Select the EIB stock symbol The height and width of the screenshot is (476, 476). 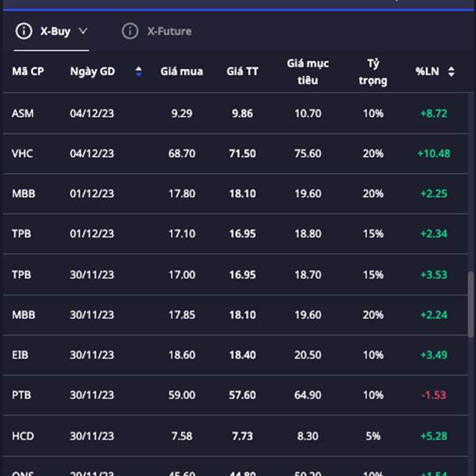(21, 355)
